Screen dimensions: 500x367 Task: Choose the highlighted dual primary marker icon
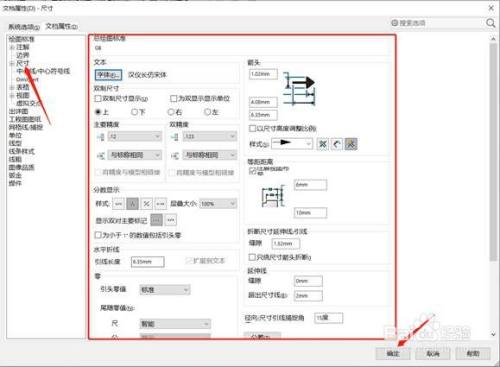[157, 220]
